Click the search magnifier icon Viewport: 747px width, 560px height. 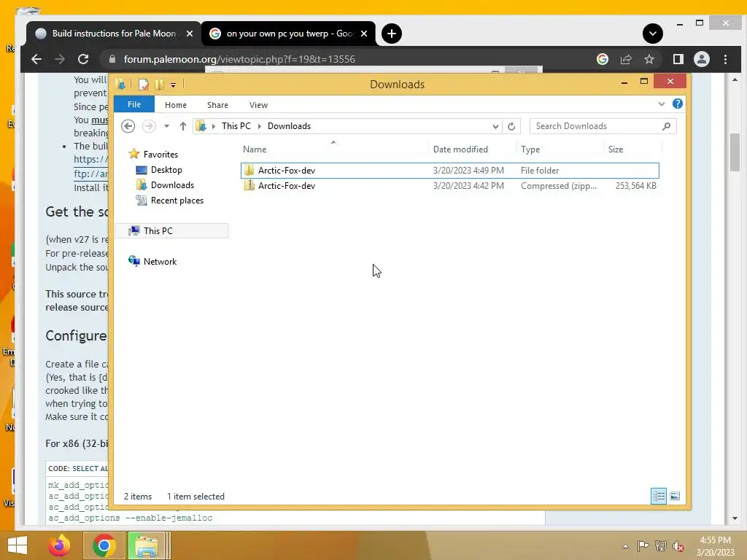[x=667, y=126]
